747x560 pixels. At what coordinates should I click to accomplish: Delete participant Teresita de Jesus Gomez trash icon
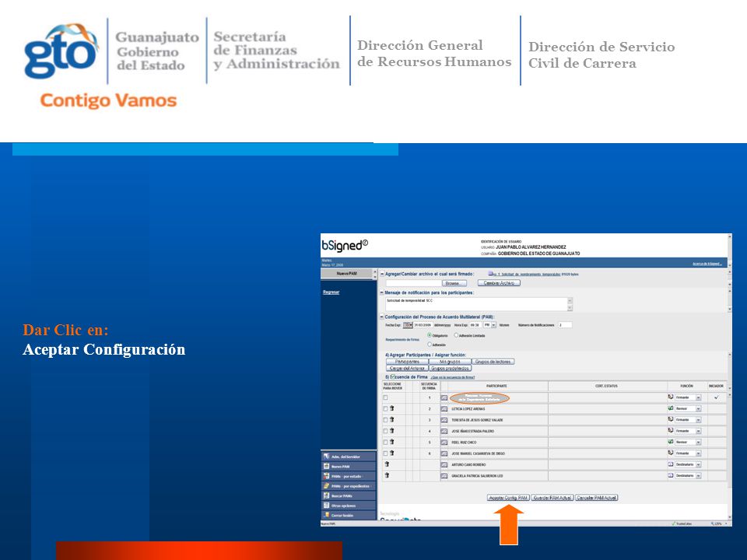(x=392, y=419)
